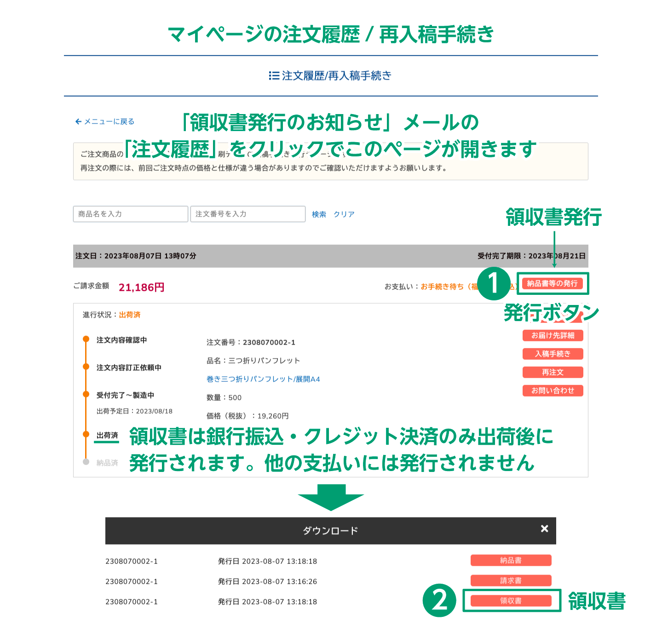Click the 注文履歴/再入稿手続き list icon
The image size is (662, 644).
pyautogui.click(x=274, y=75)
